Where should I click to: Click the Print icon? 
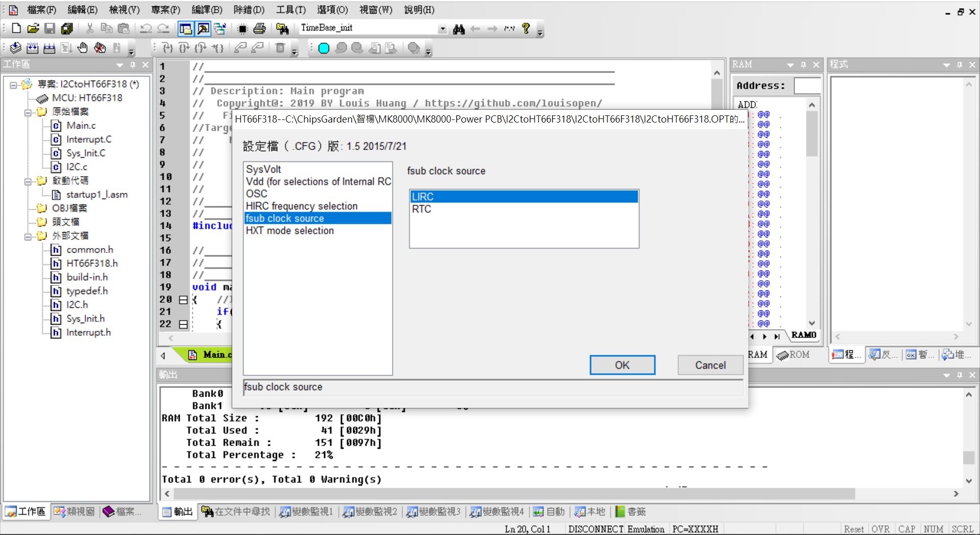point(259,29)
